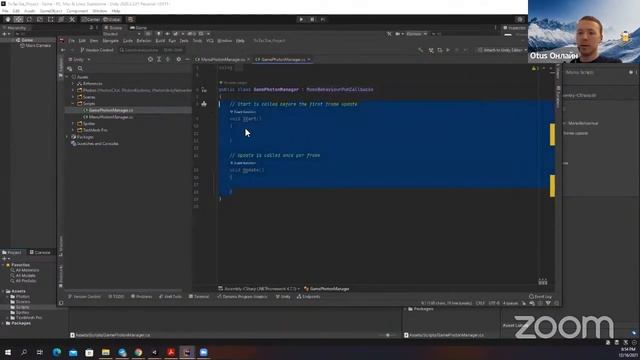This screenshot has width=640, height=360.
Task: Open the Rider VCS menu
Action: (210, 41)
